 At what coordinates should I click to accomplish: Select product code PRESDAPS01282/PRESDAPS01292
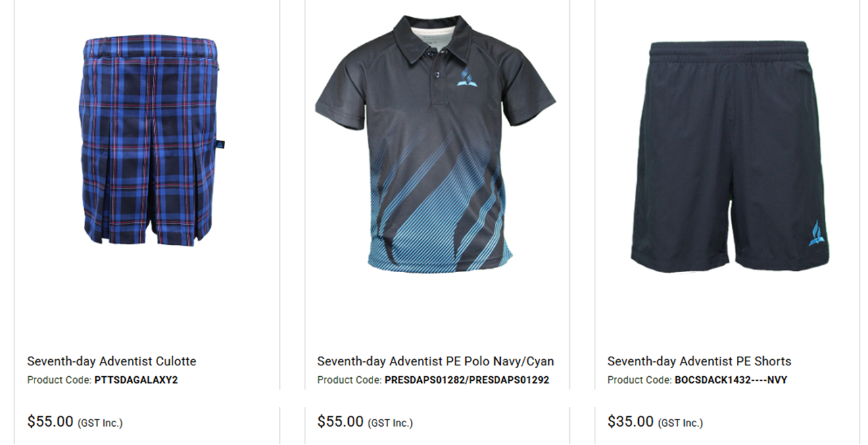click(466, 380)
